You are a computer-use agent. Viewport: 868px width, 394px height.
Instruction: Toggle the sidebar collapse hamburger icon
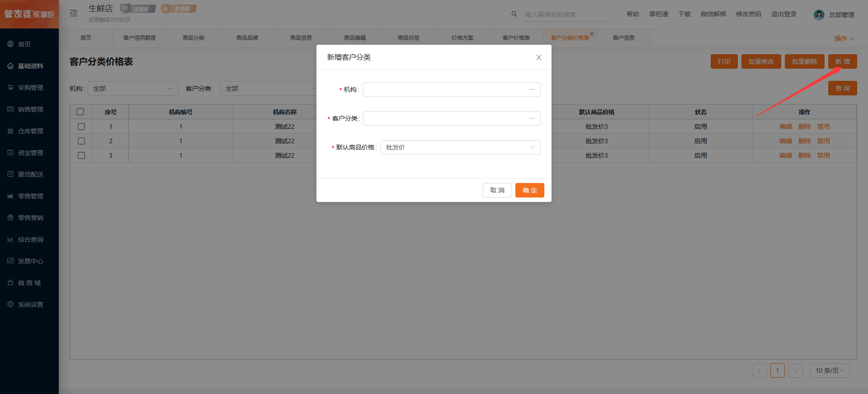[74, 13]
